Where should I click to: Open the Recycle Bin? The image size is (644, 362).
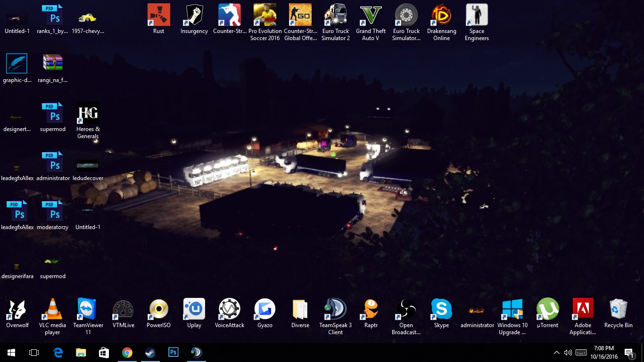pyautogui.click(x=618, y=309)
